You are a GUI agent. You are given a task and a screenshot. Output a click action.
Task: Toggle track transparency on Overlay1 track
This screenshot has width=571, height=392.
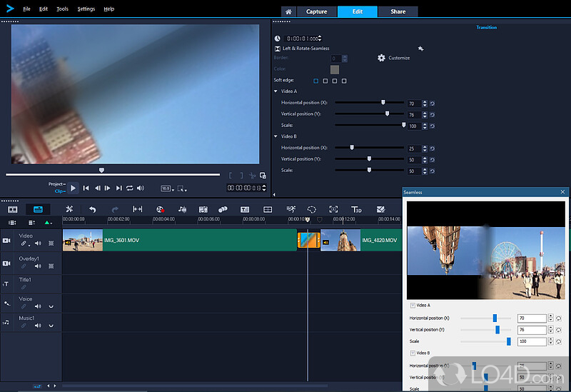pyautogui.click(x=51, y=266)
